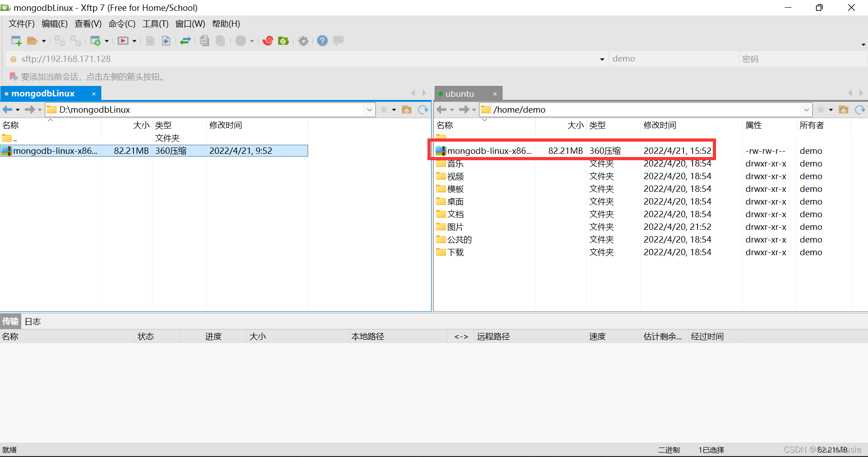
Task: Select remote folder 音乐
Action: tap(451, 163)
